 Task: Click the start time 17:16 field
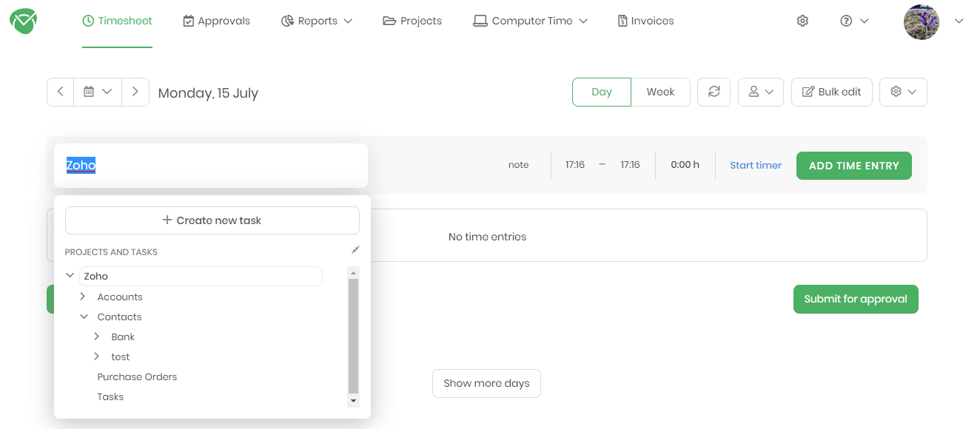[x=575, y=165]
